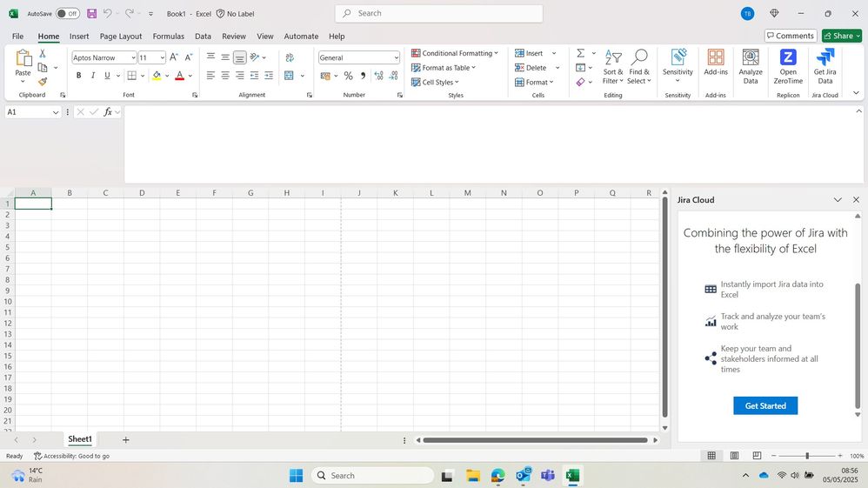Click the Wrap Text icon
The width and height of the screenshot is (868, 488).
pyautogui.click(x=290, y=57)
